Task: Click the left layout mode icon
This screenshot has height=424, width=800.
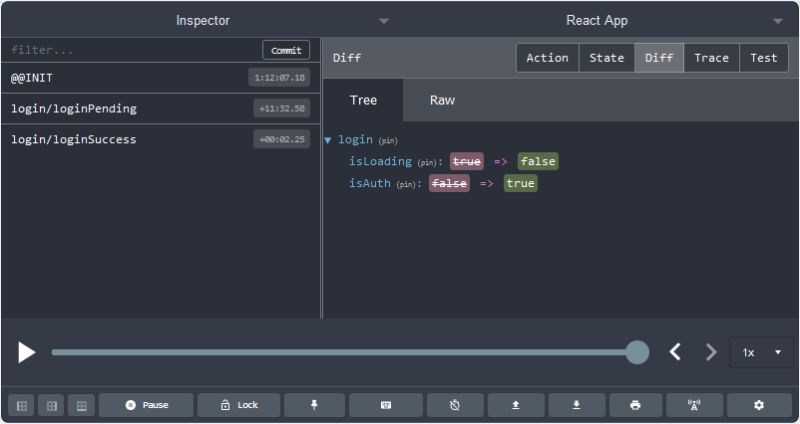Action: [x=22, y=406]
